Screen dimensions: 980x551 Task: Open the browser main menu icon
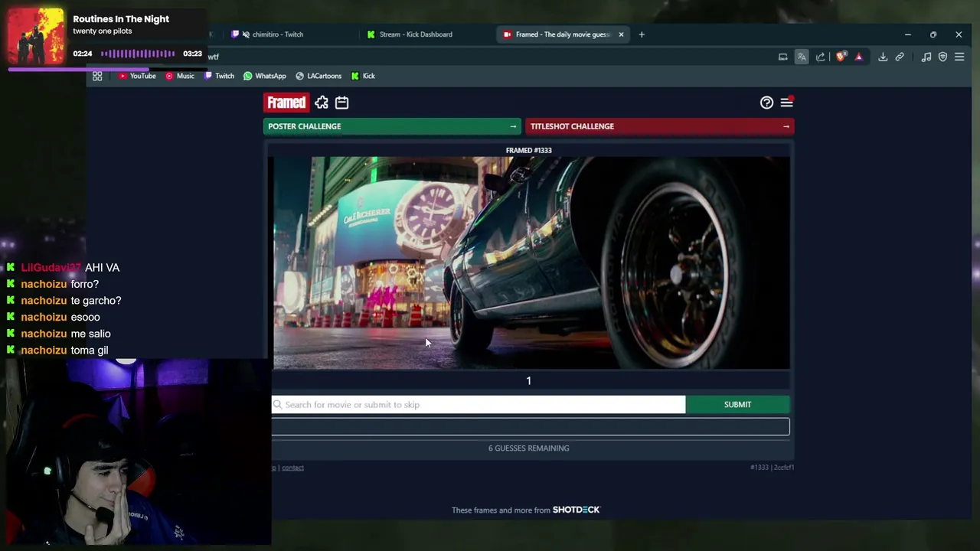(959, 57)
